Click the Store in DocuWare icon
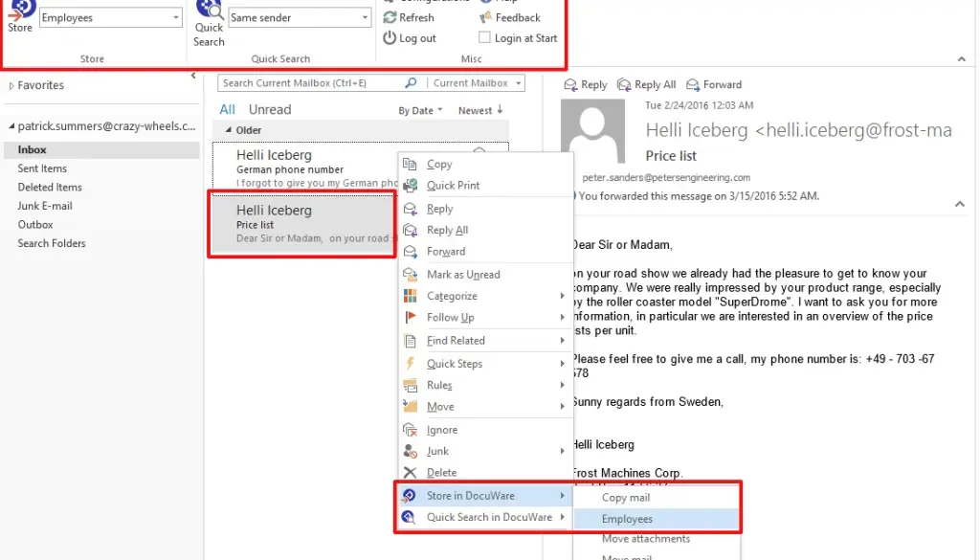Screen dimensions: 980x560 click(x=409, y=496)
